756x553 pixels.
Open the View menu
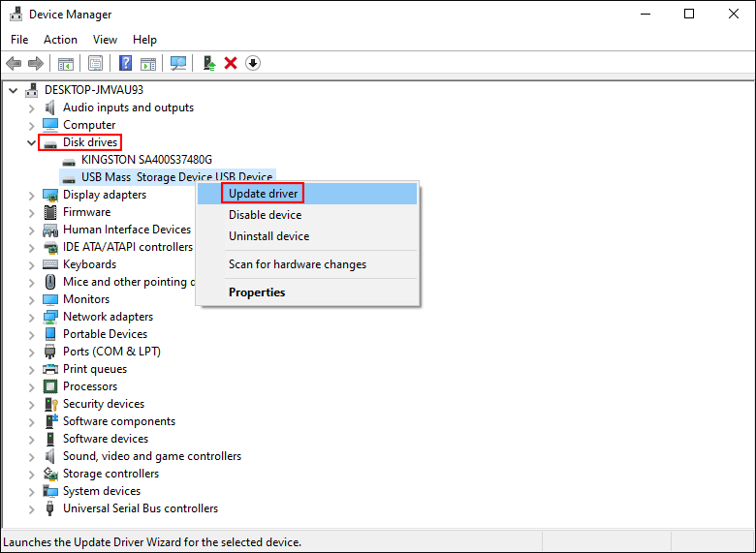(x=105, y=40)
